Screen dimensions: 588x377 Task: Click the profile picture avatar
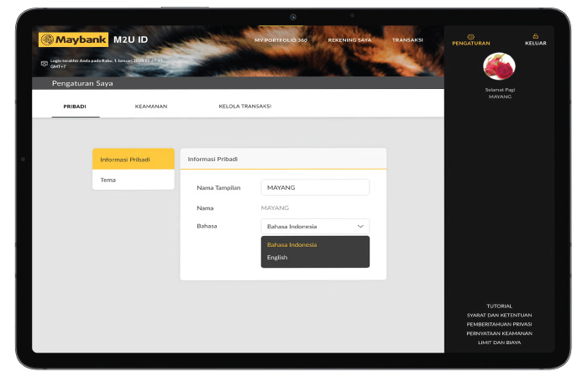(500, 66)
